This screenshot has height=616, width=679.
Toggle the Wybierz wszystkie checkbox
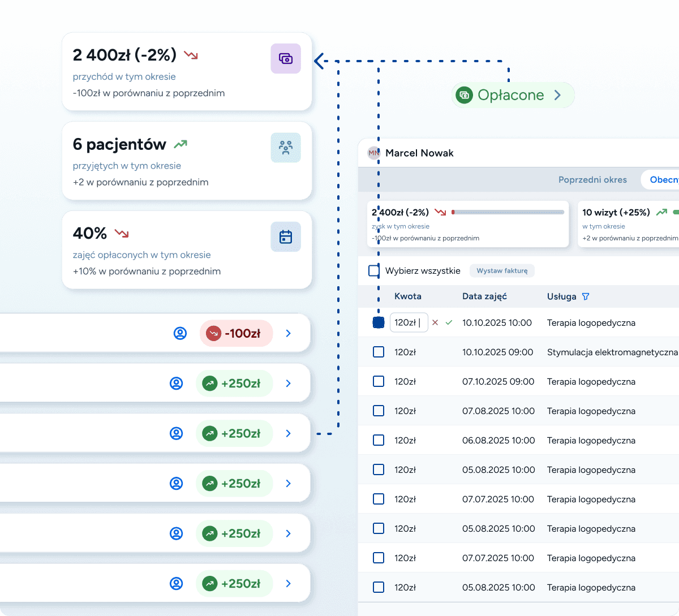(x=374, y=270)
